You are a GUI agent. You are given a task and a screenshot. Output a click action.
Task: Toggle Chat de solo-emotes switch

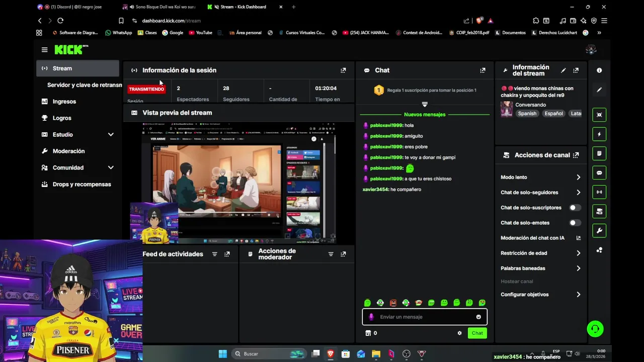[x=575, y=223]
